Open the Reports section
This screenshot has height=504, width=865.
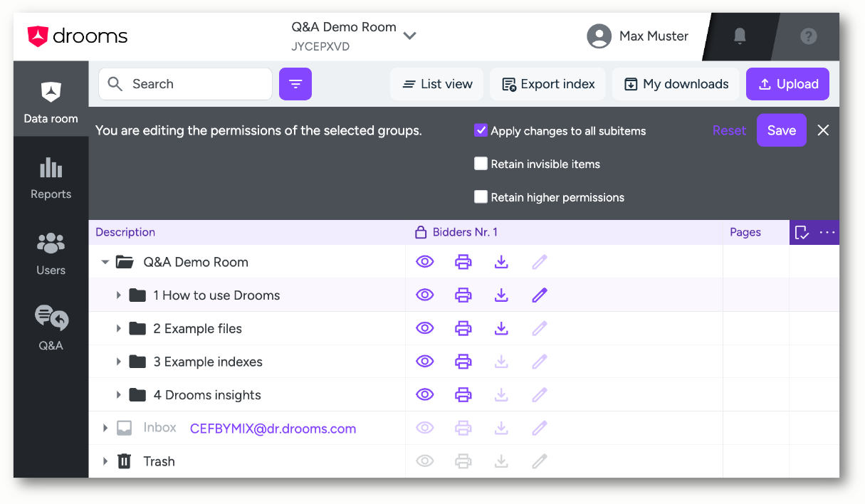(51, 178)
